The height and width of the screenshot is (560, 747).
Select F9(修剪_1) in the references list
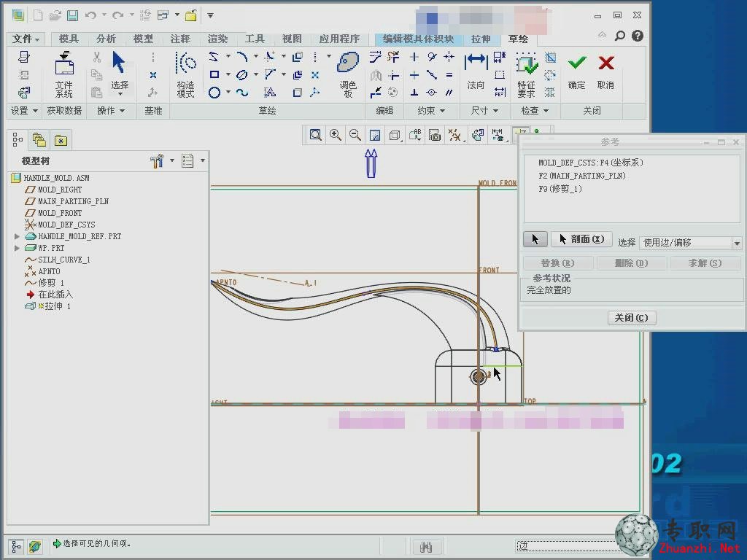click(x=560, y=189)
